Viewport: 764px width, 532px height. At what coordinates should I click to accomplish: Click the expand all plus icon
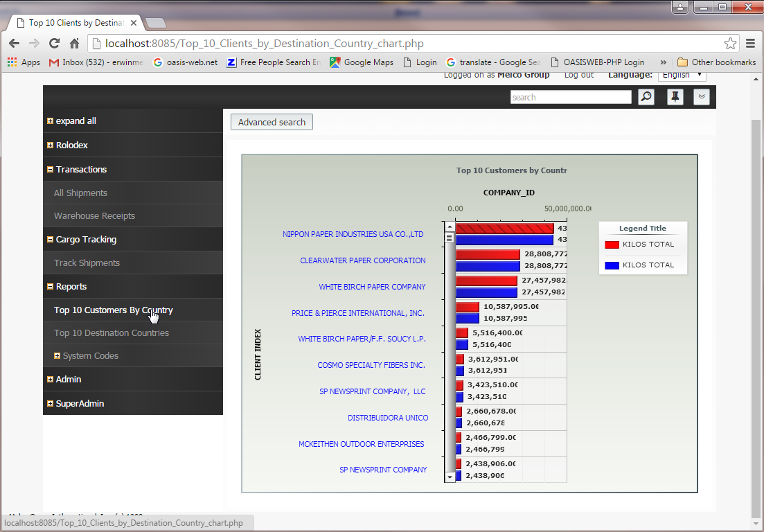click(x=50, y=121)
